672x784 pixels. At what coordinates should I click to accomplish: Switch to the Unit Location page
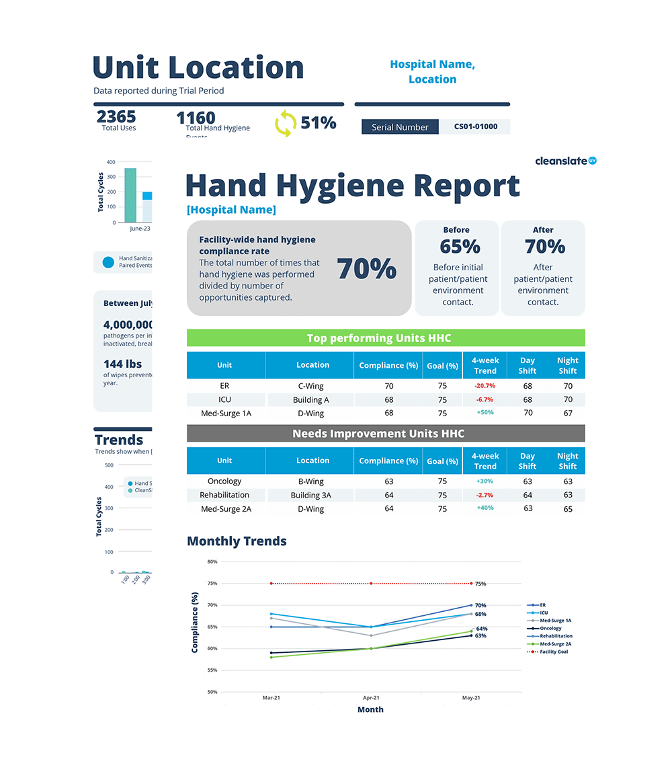tap(198, 67)
